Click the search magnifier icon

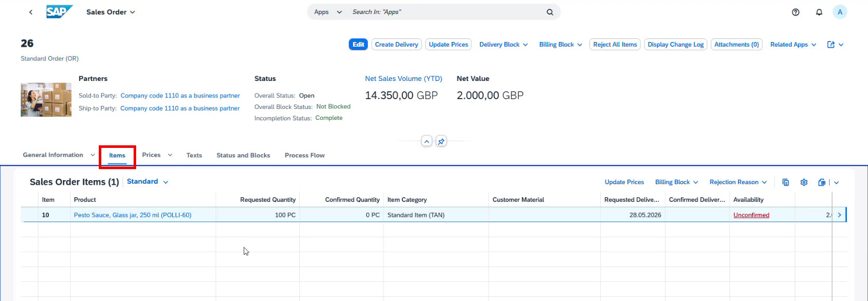550,12
